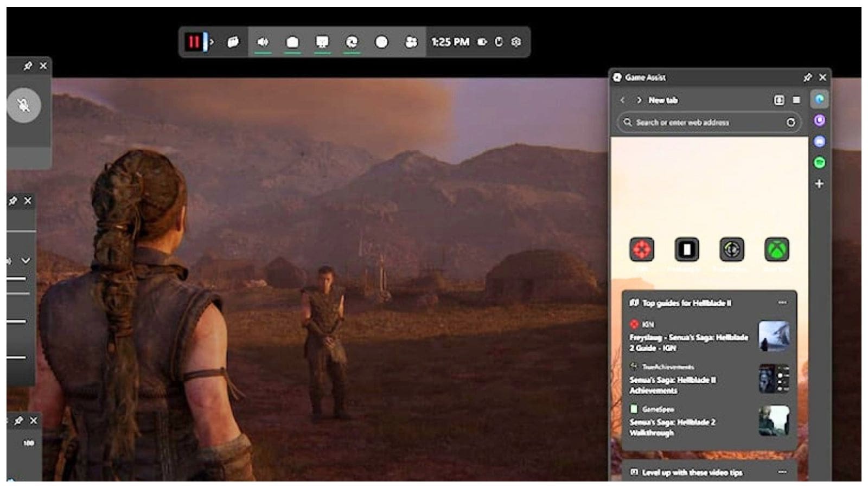Toggle the Performance widget in Game Bar
The image size is (868, 488).
pyautogui.click(x=322, y=42)
